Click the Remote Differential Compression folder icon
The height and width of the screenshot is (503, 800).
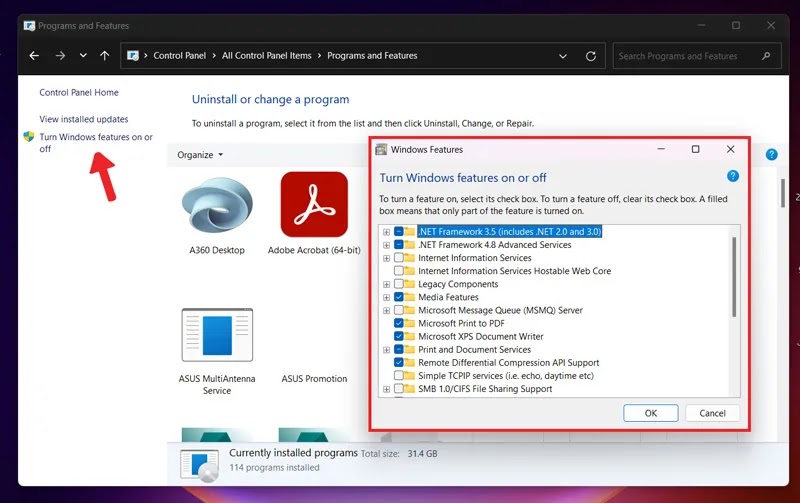pyautogui.click(x=410, y=362)
